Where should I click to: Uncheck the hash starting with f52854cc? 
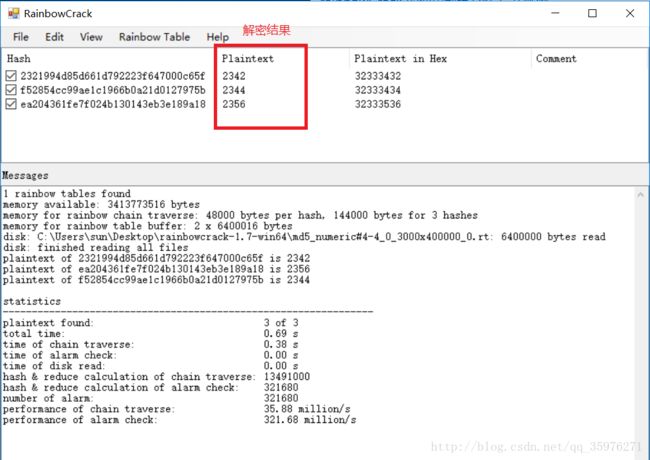pos(11,90)
